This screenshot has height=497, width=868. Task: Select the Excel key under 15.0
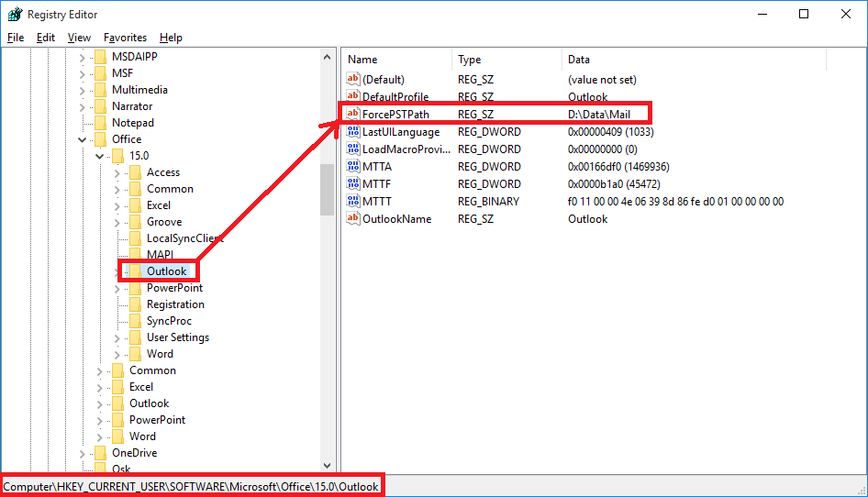coord(159,205)
